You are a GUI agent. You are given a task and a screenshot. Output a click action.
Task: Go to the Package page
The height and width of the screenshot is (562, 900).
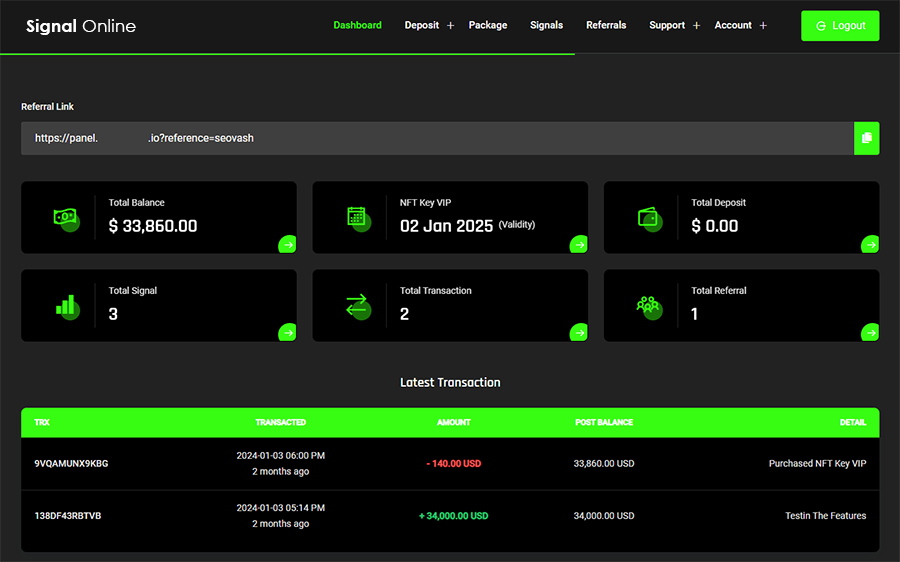(x=488, y=25)
